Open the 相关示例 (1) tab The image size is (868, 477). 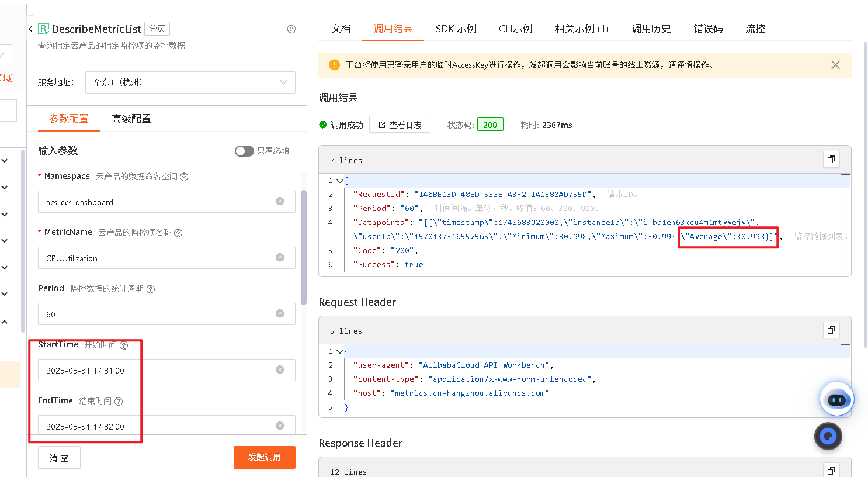click(582, 29)
